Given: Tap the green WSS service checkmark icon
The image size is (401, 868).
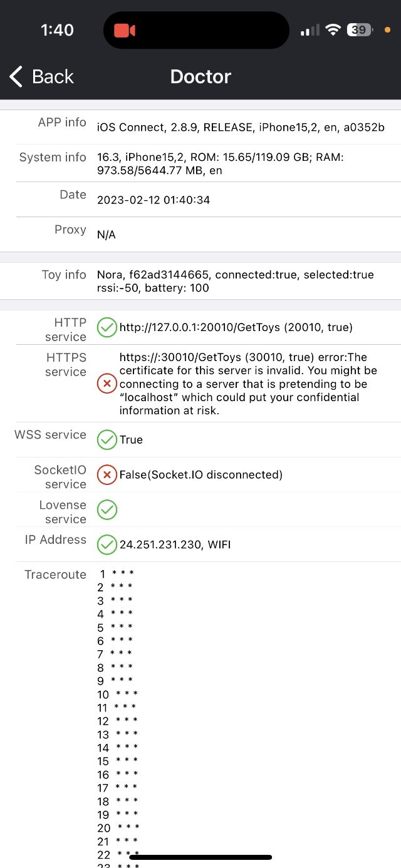Looking at the screenshot, I should click(107, 440).
